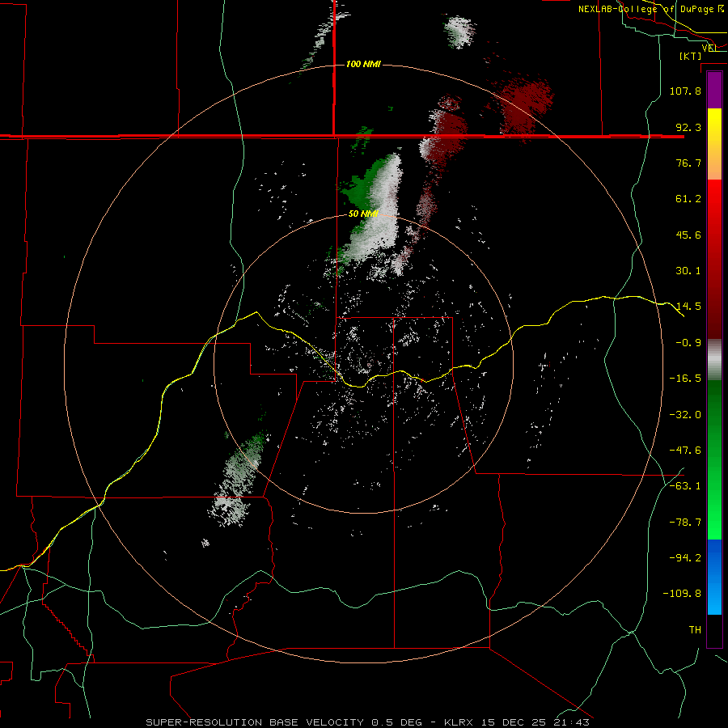Click the -47.6 value on velocity scale
The height and width of the screenshot is (728, 728).
click(x=685, y=451)
